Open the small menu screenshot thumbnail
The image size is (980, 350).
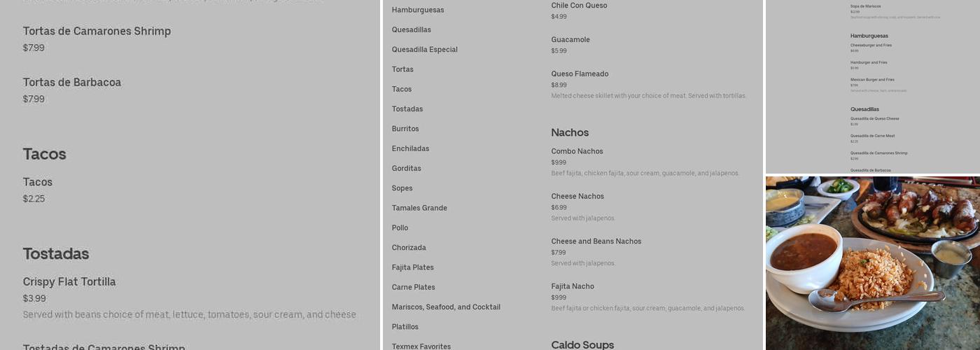(x=872, y=87)
